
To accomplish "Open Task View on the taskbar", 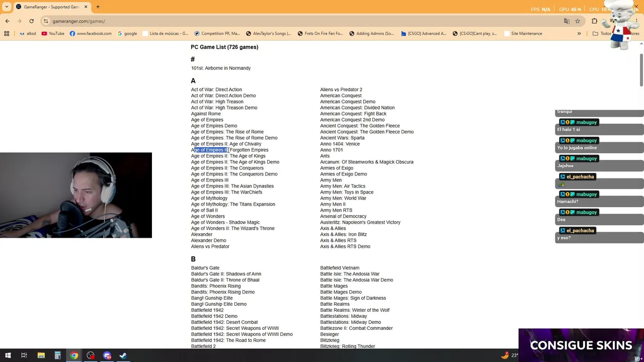I will [x=24, y=355].
